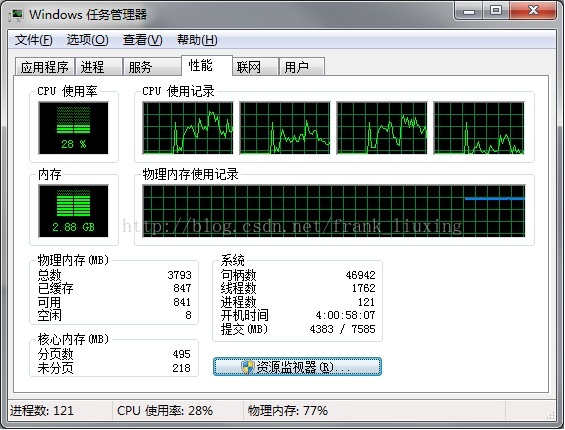The width and height of the screenshot is (565, 430).
Task: Click the fourth CPU history graph
Action: click(x=479, y=128)
